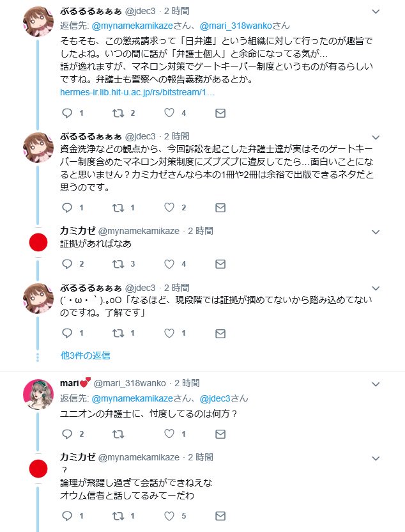This screenshot has height=532, width=405.
Task: Expand options chevron on mari's tweet
Action: point(376,384)
